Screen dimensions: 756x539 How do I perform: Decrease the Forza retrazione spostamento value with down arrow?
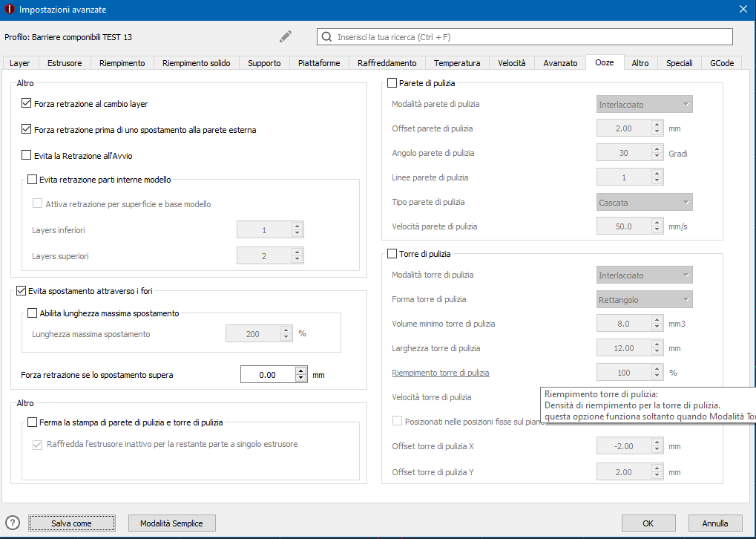pyautogui.click(x=300, y=379)
